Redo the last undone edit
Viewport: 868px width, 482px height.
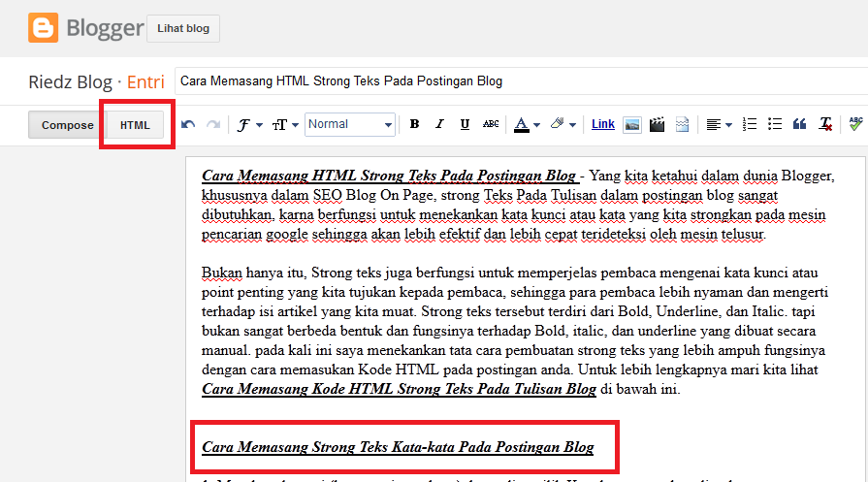(213, 124)
